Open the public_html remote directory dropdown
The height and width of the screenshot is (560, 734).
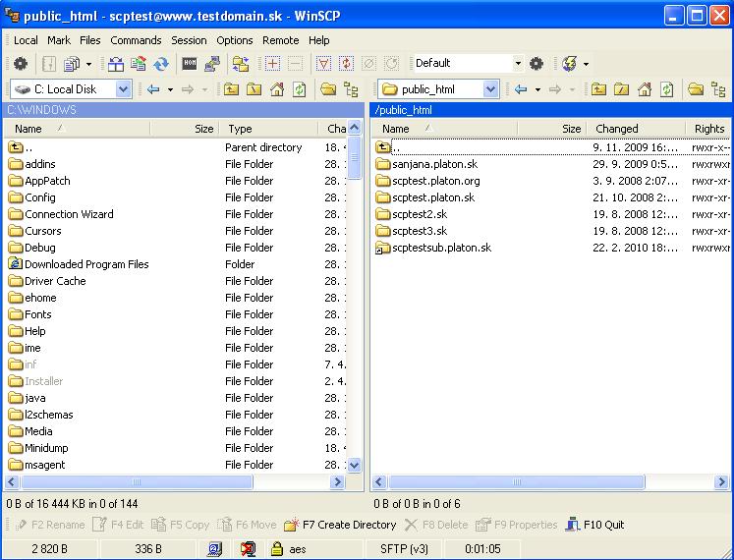pos(490,89)
